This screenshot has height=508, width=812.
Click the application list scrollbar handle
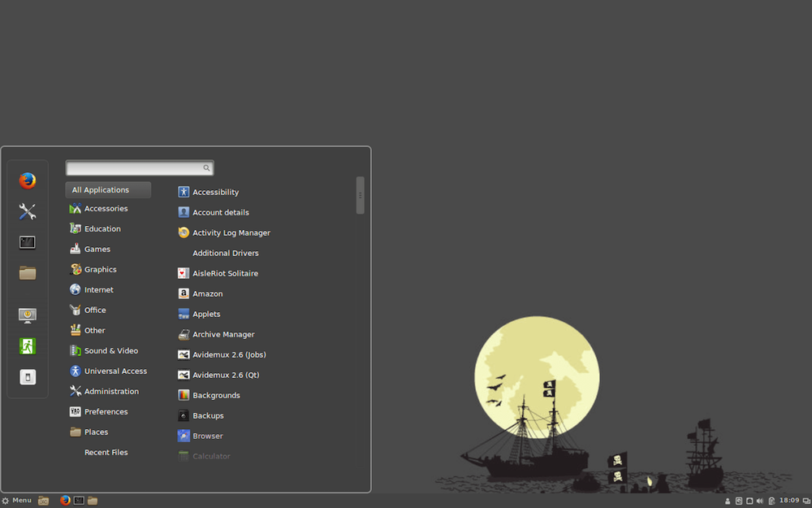pyautogui.click(x=360, y=195)
